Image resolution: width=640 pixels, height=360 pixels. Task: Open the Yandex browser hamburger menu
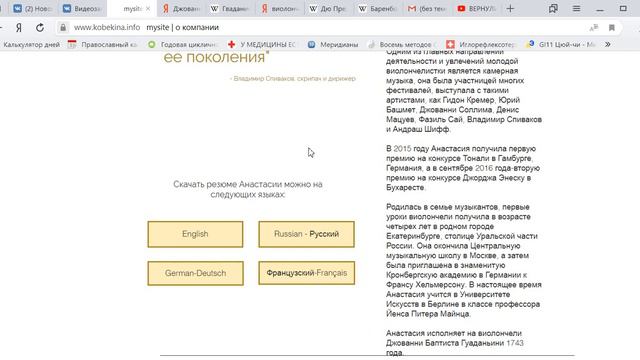coord(576,8)
